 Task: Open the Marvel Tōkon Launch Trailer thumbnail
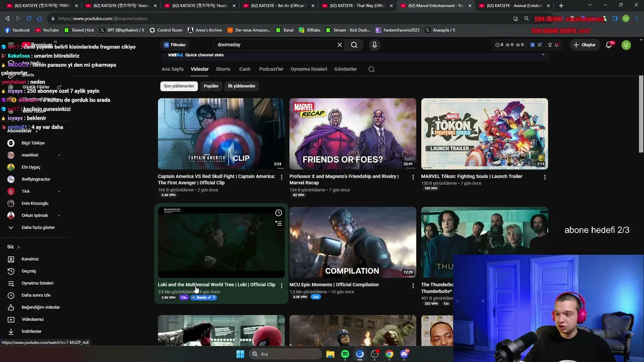(x=485, y=134)
